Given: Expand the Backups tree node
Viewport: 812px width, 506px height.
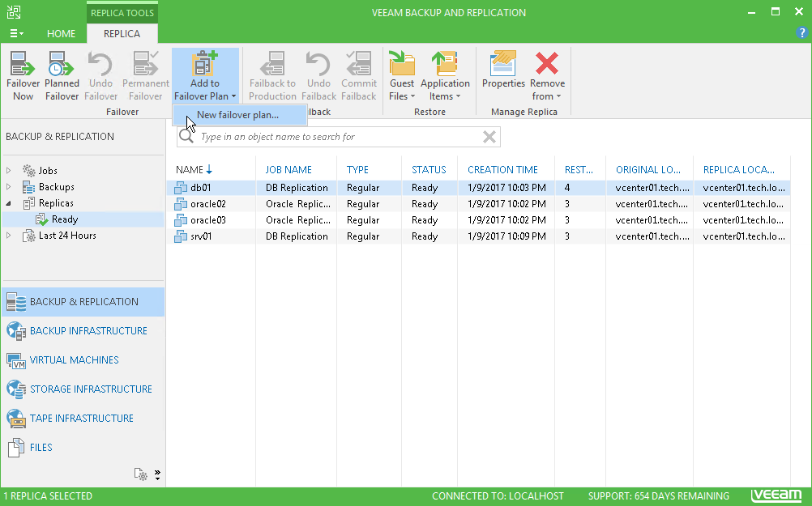Looking at the screenshot, I should point(8,187).
